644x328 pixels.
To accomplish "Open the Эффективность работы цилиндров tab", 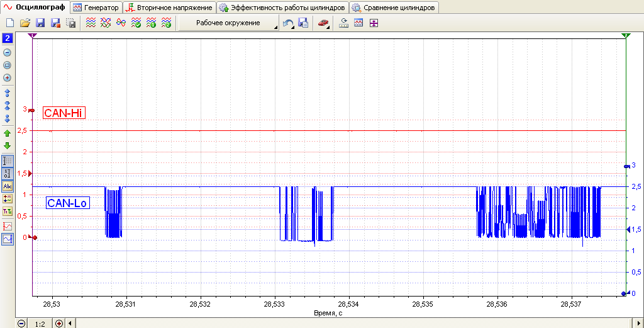I will click(x=282, y=8).
